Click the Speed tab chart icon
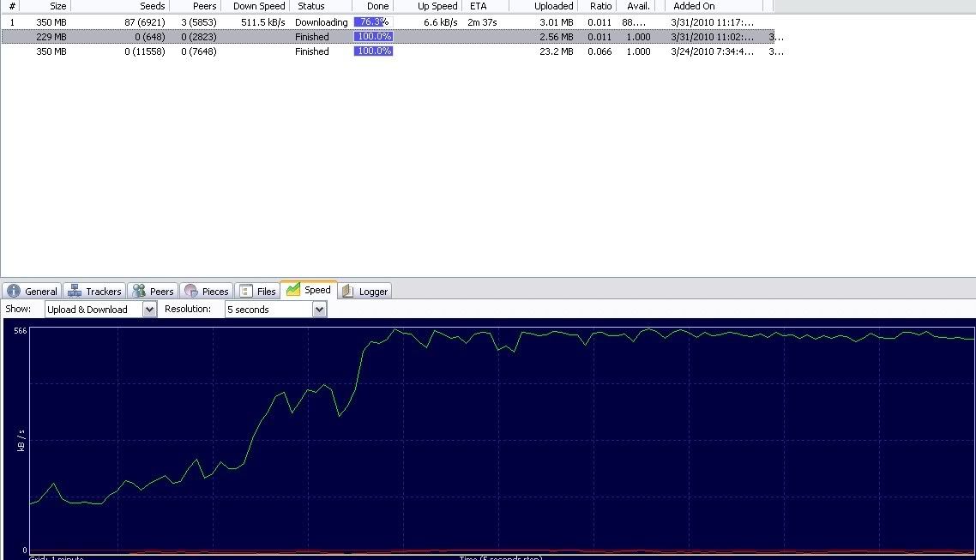Screen dimensions: 976x560 (293, 290)
